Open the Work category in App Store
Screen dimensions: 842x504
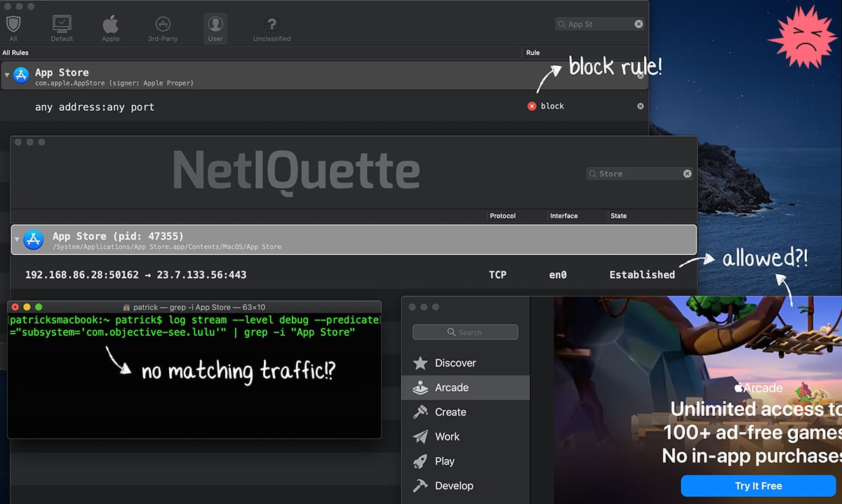(x=465, y=437)
